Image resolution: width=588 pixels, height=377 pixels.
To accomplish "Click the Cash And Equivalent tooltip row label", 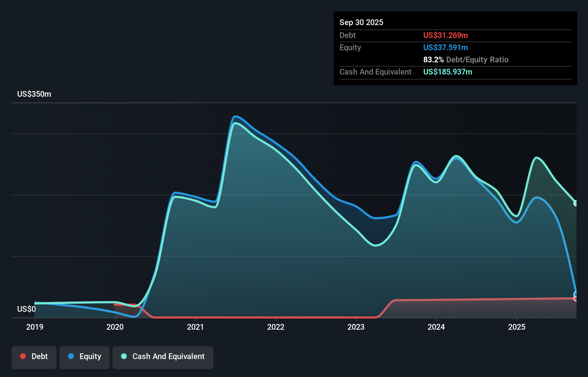I will [376, 72].
